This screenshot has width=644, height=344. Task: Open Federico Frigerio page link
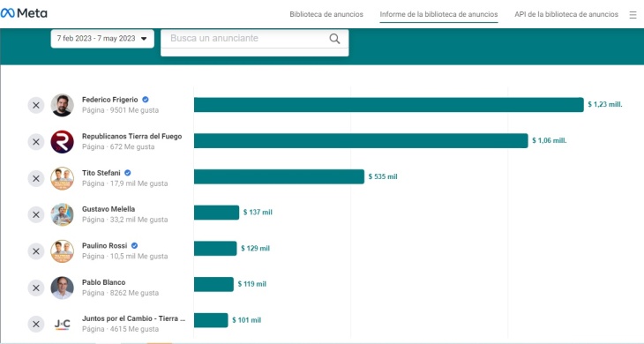(110, 100)
